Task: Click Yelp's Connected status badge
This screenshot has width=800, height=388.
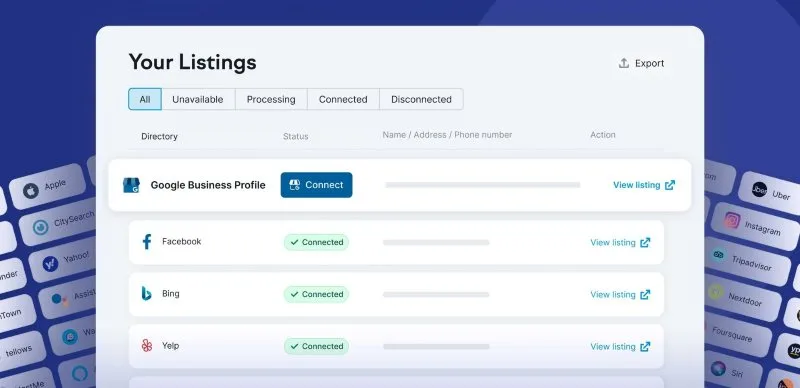Action: point(316,346)
